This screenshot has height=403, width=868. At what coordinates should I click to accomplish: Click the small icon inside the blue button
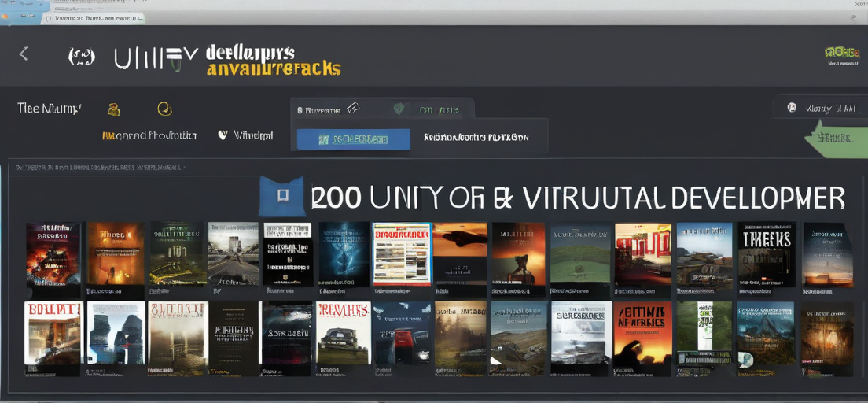[324, 139]
